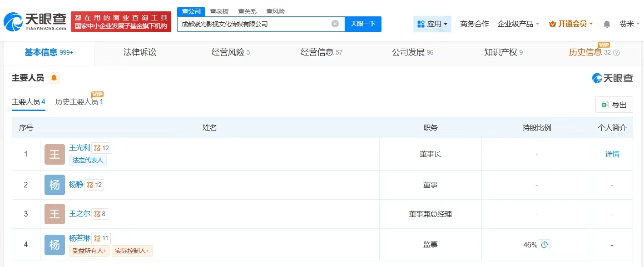The width and height of the screenshot is (644, 267).
Task: Click the relationship graph icon beside 王光利
Action: [x=97, y=148]
